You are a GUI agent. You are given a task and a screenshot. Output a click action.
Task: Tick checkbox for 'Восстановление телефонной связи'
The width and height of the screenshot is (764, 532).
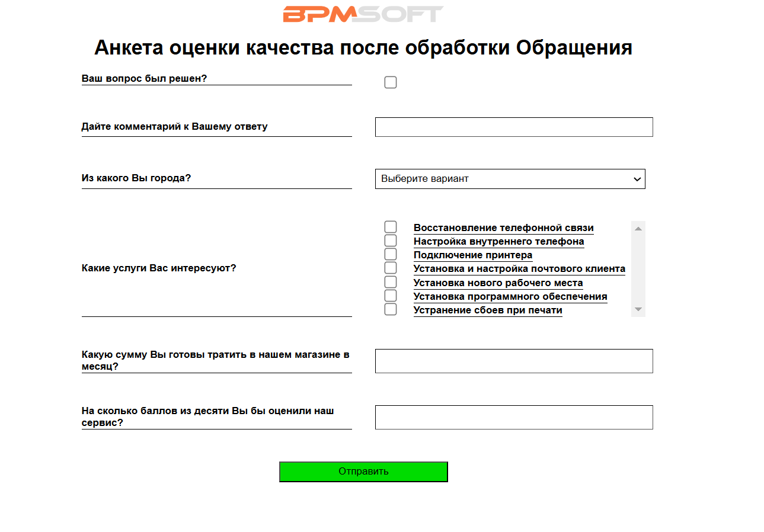click(390, 227)
